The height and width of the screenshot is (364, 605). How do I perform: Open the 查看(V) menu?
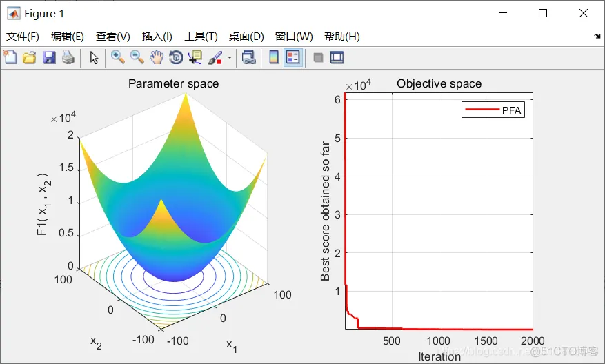click(112, 37)
